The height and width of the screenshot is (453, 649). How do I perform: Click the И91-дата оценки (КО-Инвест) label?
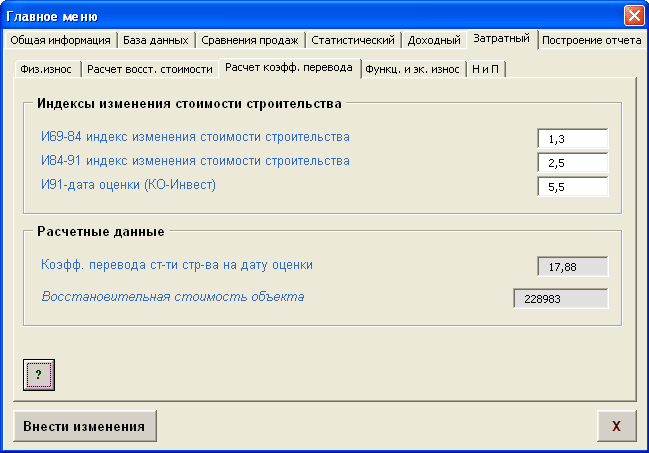[x=128, y=185]
